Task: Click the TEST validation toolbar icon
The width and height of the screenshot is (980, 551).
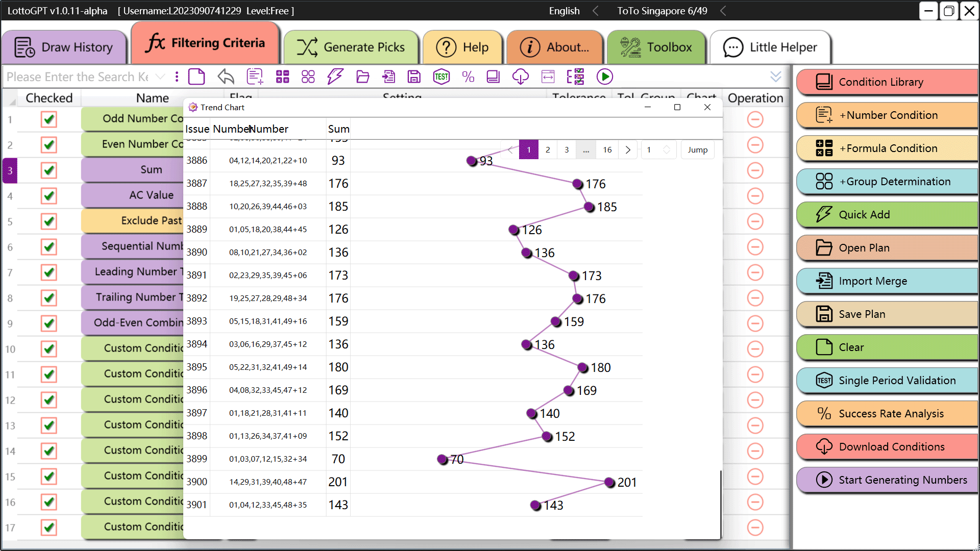Action: point(442,77)
